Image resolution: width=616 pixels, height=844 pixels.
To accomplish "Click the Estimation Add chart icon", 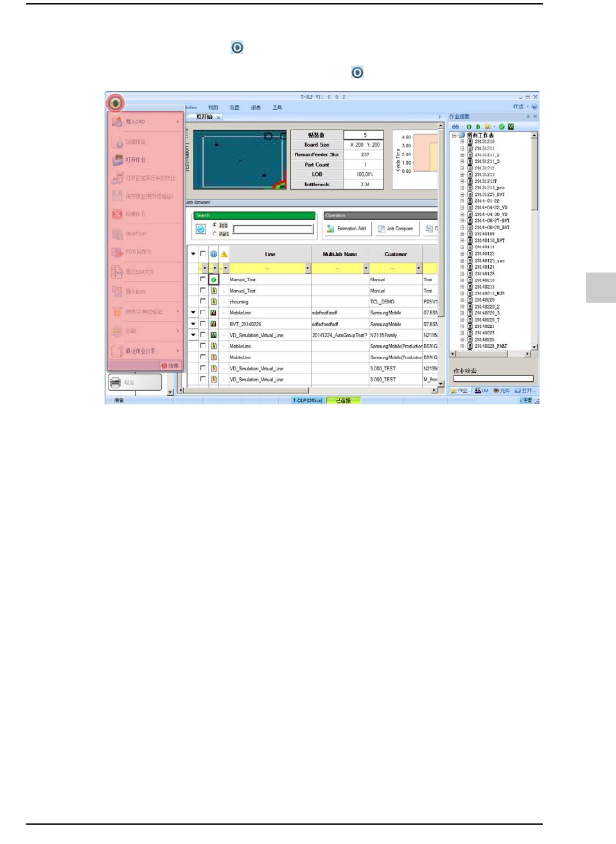I will (x=330, y=228).
